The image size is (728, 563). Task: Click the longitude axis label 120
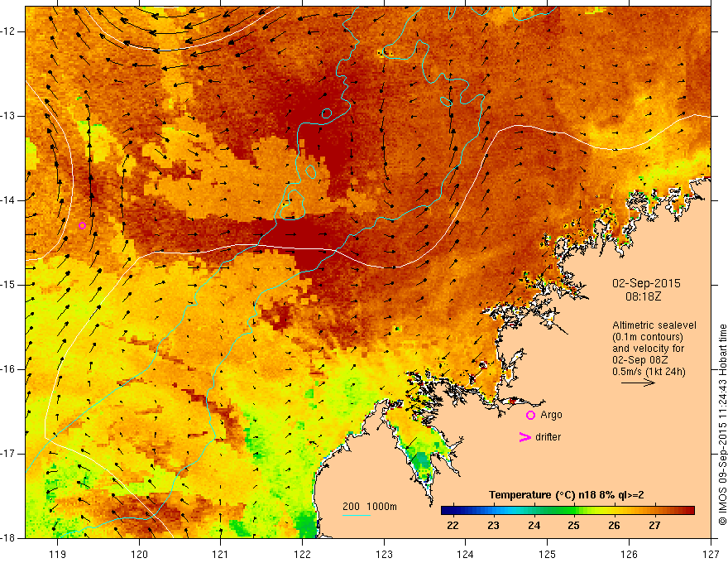(x=139, y=554)
